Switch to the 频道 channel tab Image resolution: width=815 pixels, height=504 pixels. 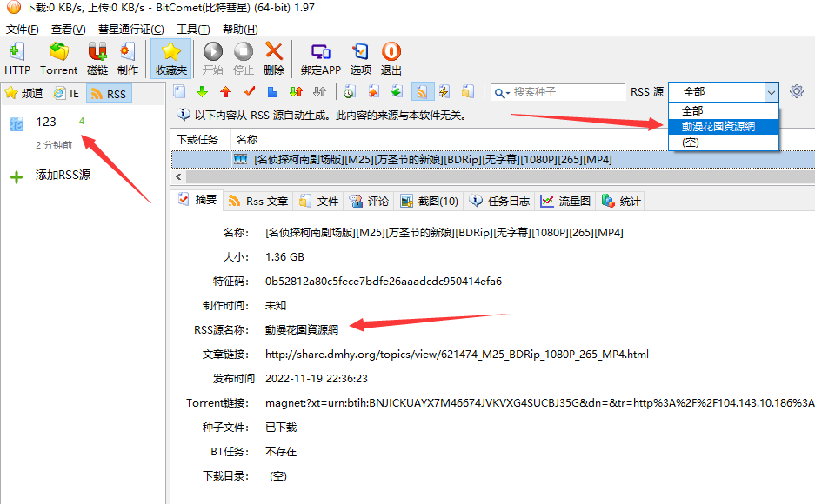click(23, 94)
